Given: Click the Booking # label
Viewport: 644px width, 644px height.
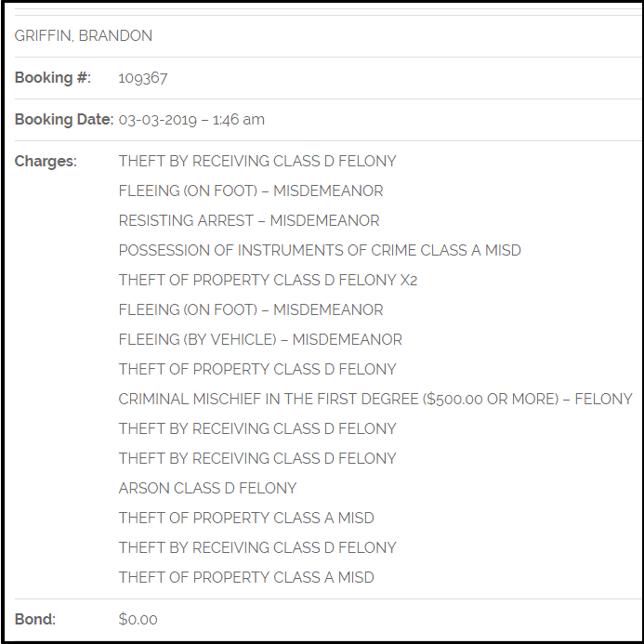Looking at the screenshot, I should point(53,78).
